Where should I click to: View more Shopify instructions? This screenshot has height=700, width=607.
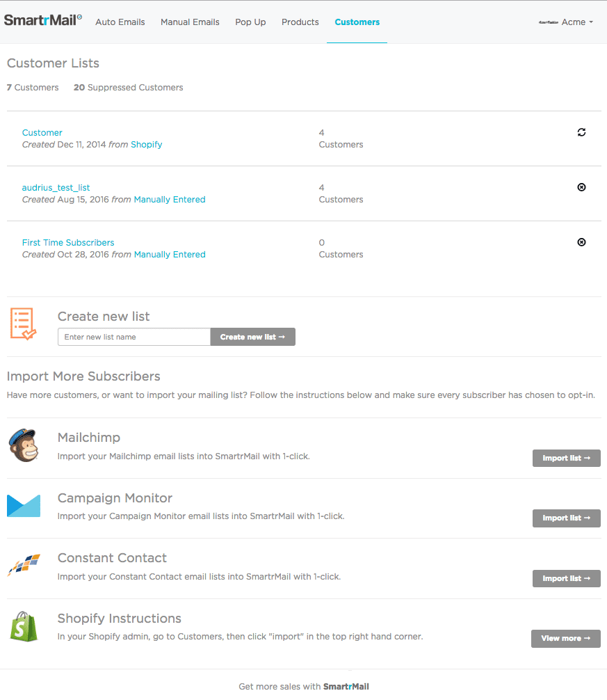tap(565, 638)
